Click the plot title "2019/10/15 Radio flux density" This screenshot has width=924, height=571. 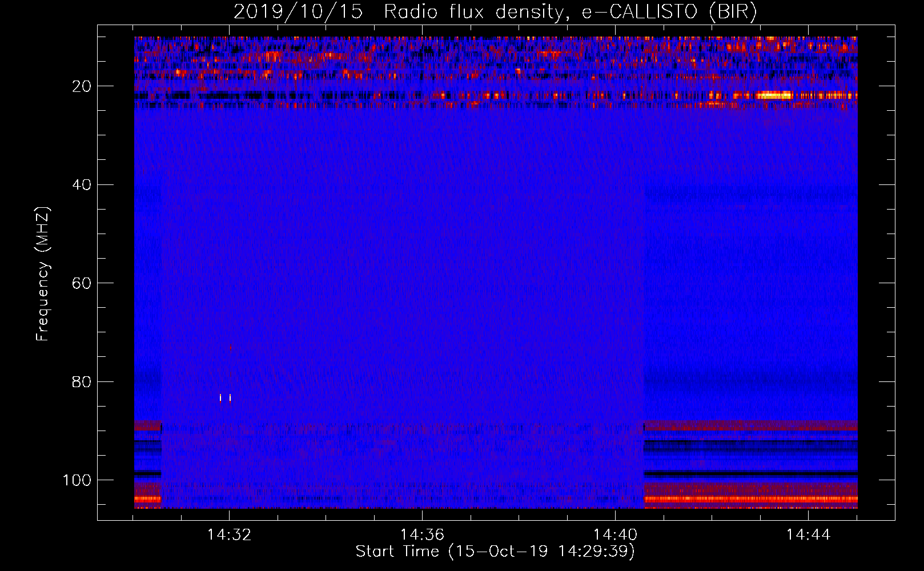coord(398,11)
